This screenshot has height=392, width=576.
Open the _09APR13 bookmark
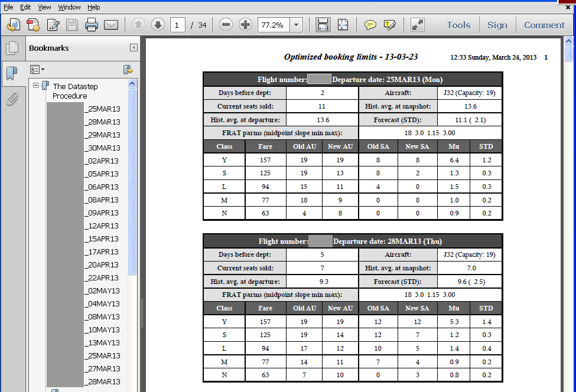(x=102, y=213)
